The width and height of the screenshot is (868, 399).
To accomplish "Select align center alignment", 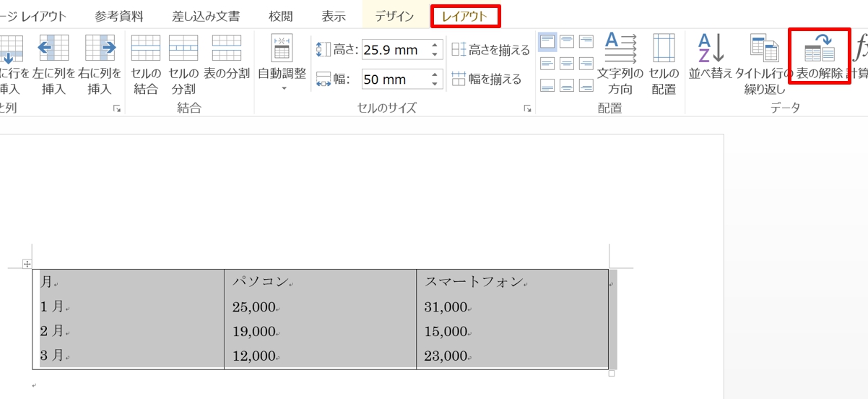I will pos(567,64).
